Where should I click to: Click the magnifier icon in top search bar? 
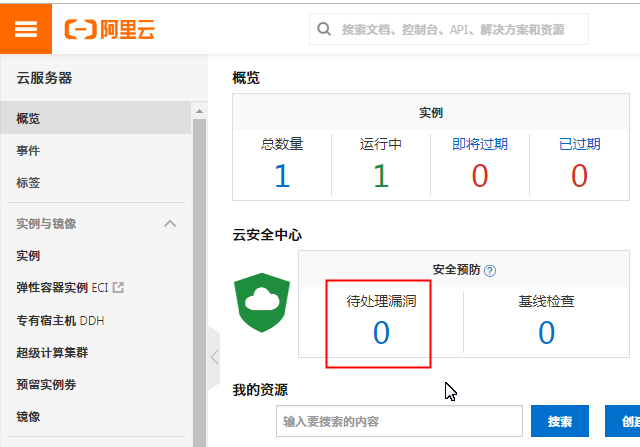[x=324, y=29]
